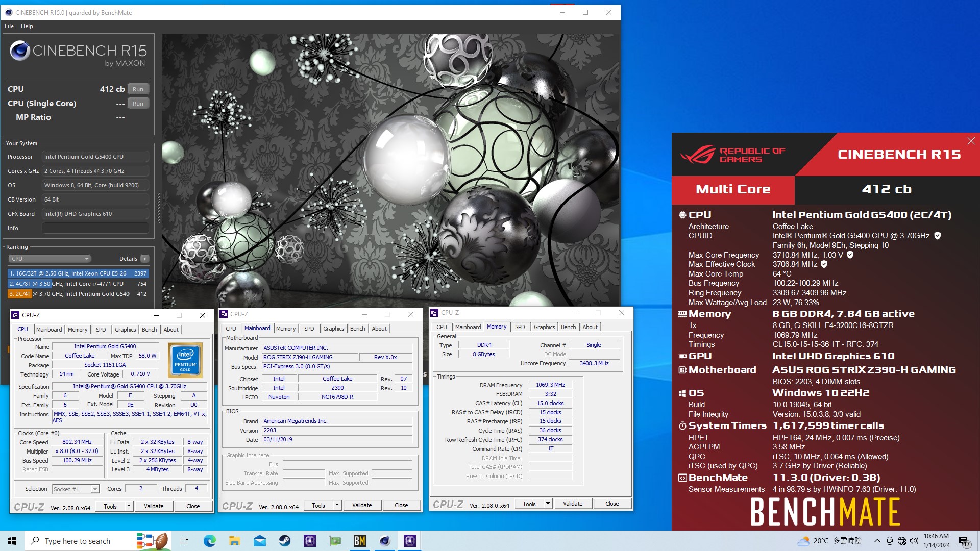The width and height of the screenshot is (980, 551).
Task: Click the model field ROG STRIX Z390-H GAMING
Action: (310, 357)
